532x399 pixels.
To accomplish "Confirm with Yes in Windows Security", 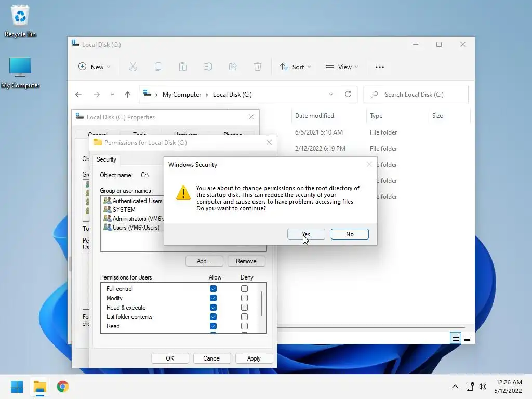I will click(306, 234).
